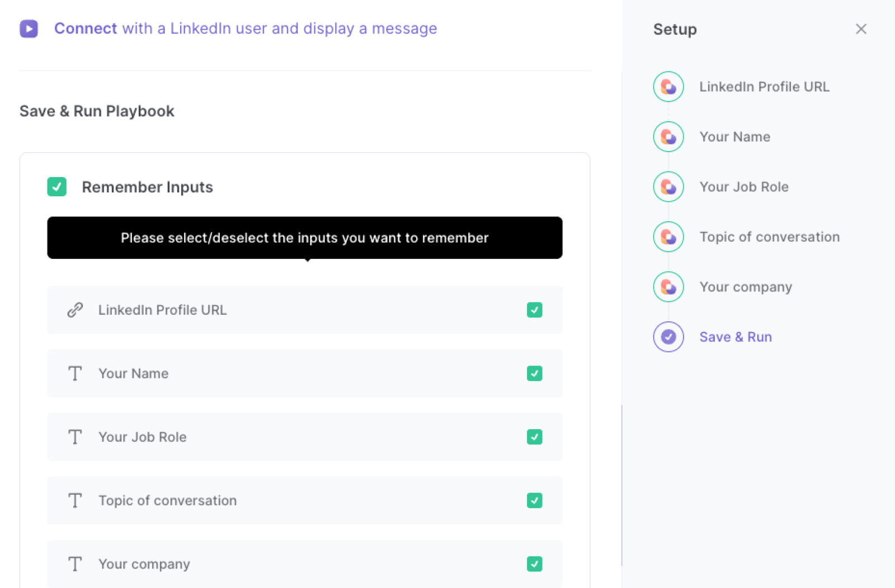Viewport: 895px width, 588px height.
Task: Select the Your Name step icon in Setup
Action: click(668, 136)
